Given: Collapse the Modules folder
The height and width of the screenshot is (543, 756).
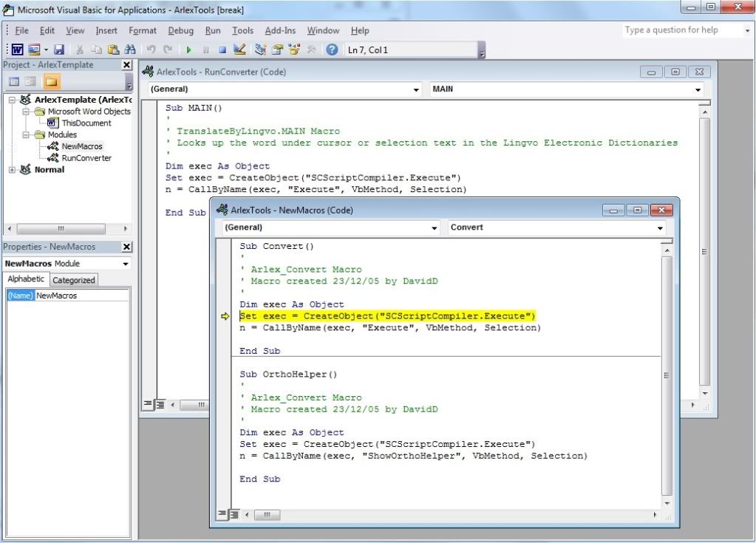Looking at the screenshot, I should tap(26, 134).
